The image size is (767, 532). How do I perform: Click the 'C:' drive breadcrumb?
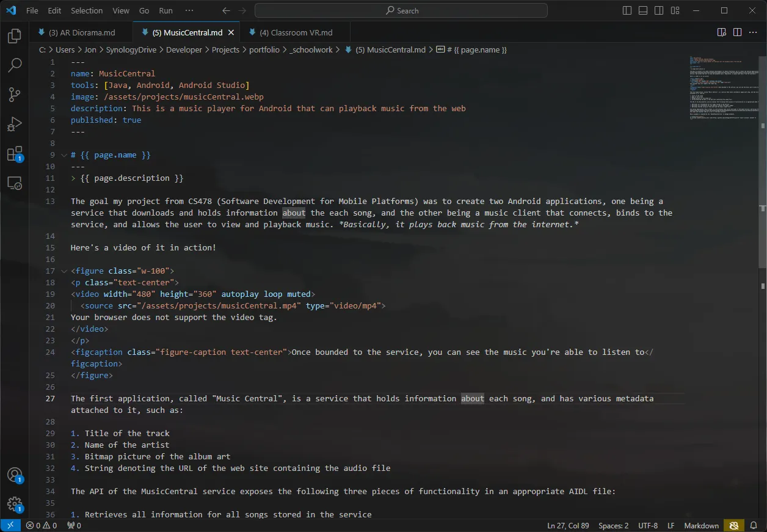click(x=43, y=50)
